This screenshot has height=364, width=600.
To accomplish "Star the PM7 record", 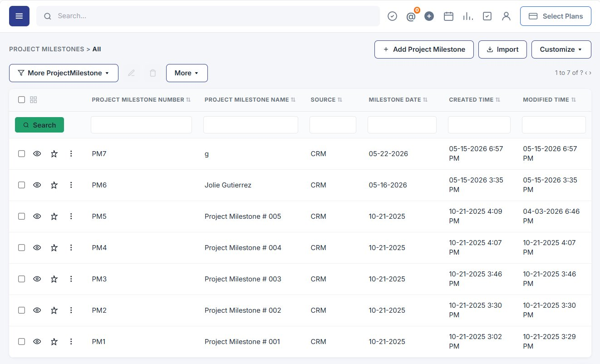I will click(x=54, y=154).
